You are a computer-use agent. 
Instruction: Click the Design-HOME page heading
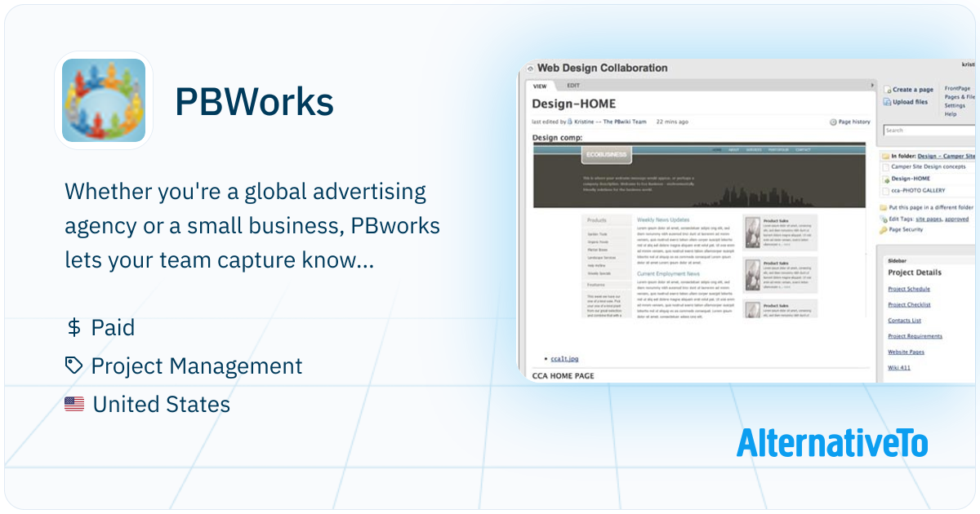coord(573,104)
